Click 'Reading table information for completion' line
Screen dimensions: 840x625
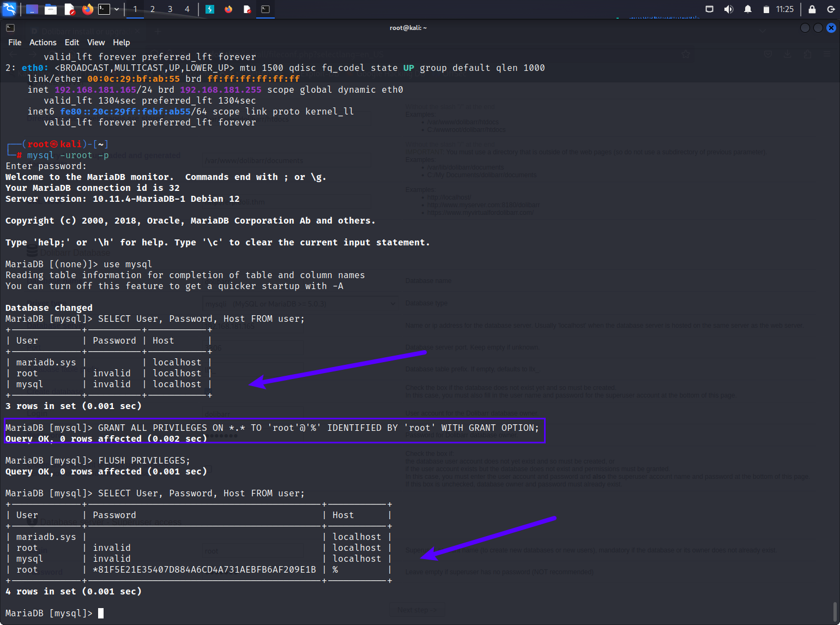point(185,275)
